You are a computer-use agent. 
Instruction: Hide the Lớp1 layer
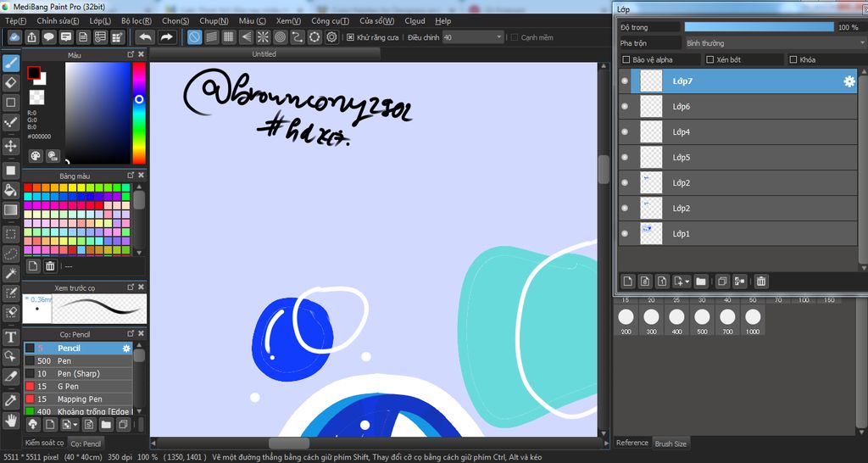625,234
